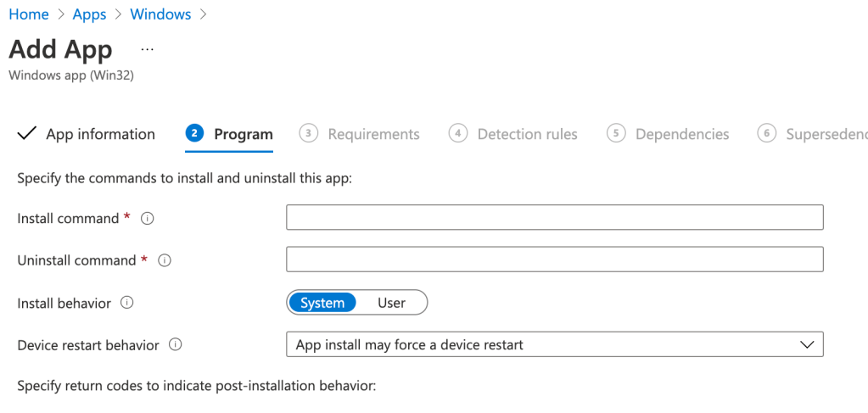Click the Device restart behavior info icon

pyautogui.click(x=176, y=345)
